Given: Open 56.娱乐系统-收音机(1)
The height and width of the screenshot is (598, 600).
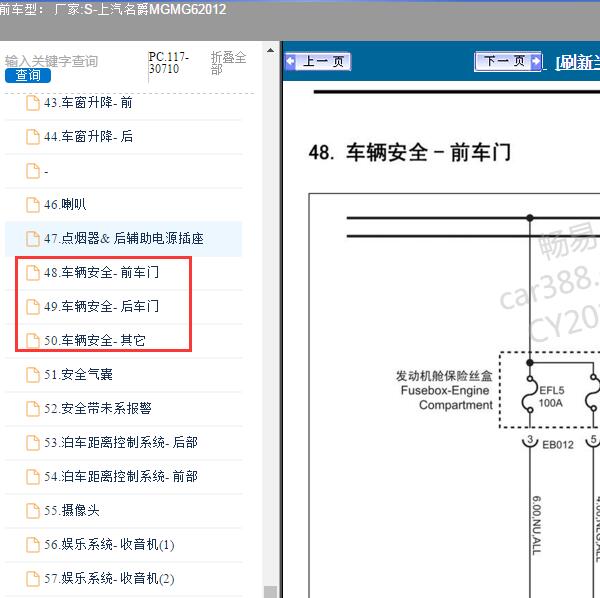Looking at the screenshot, I should click(x=109, y=544).
